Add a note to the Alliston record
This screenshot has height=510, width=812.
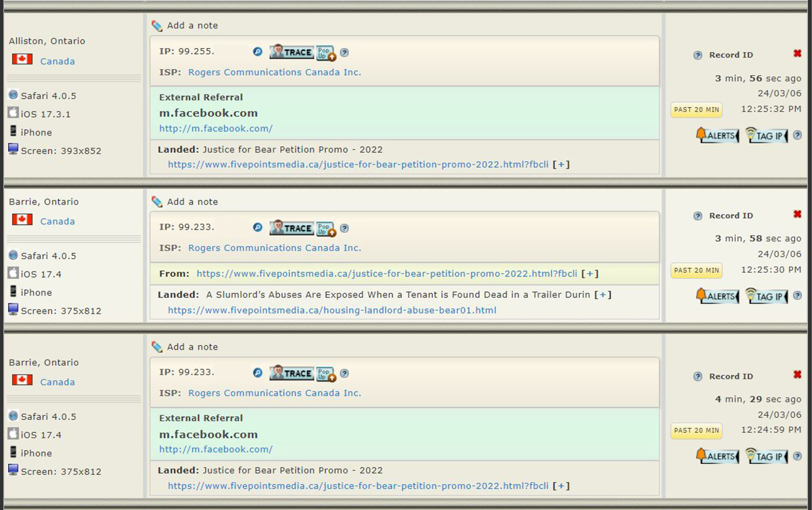[x=185, y=26]
